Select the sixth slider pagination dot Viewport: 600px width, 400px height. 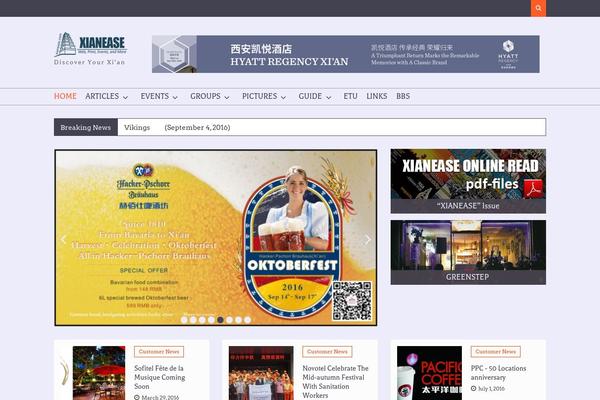(x=229, y=320)
